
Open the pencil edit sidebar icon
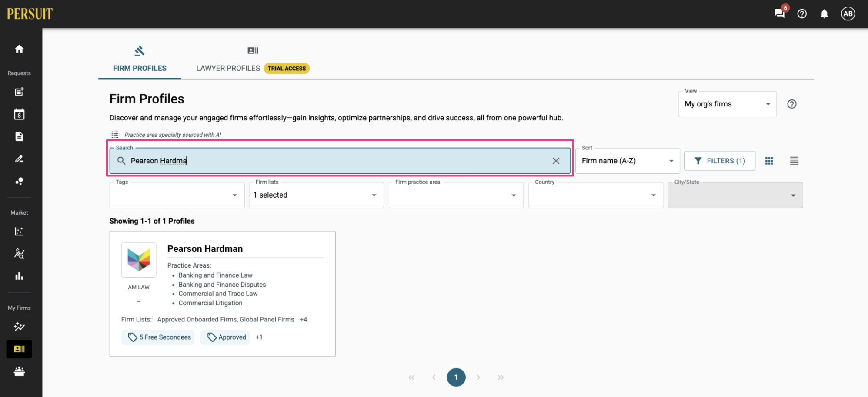19,159
